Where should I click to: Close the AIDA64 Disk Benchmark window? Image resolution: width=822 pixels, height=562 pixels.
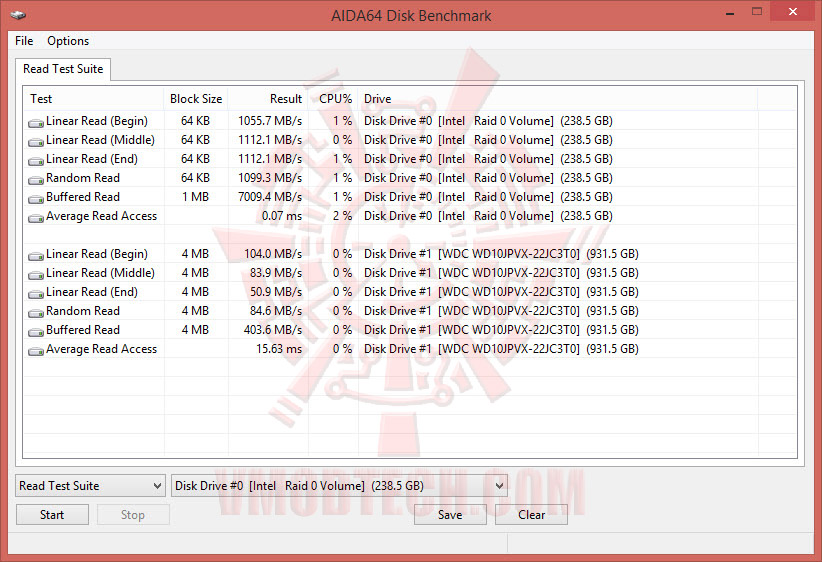(x=793, y=12)
